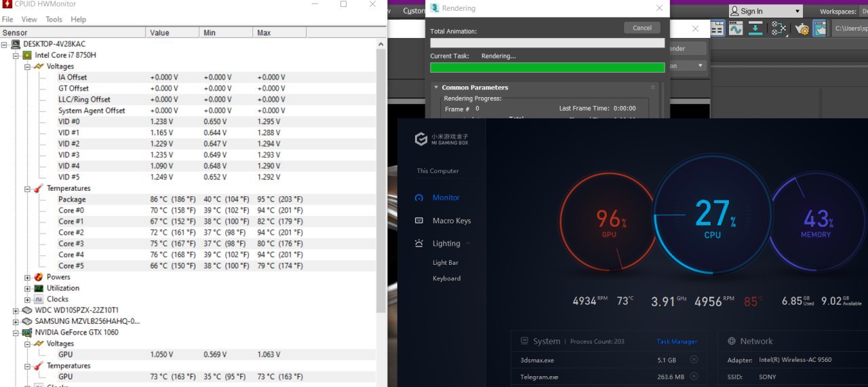Open the Tools menu in HWMonitor
The image size is (868, 387).
(x=54, y=20)
